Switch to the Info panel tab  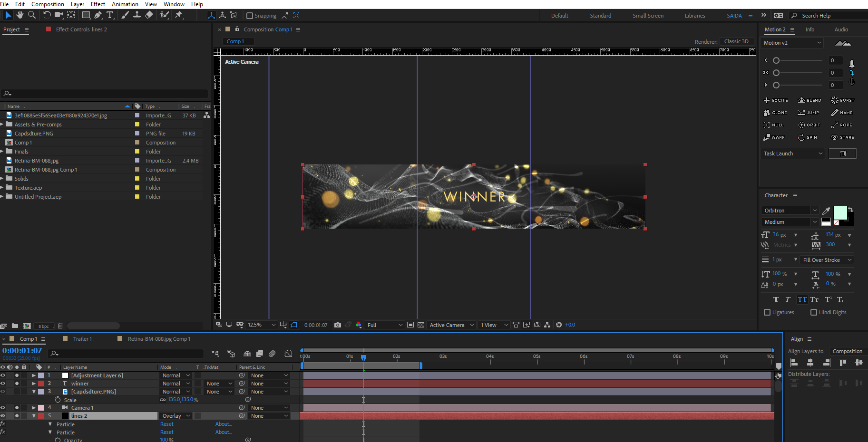point(810,29)
